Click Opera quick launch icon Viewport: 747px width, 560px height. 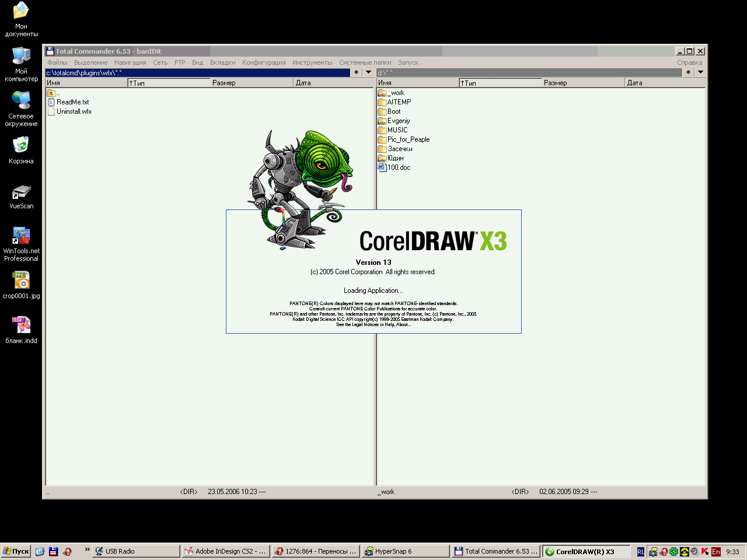[68, 551]
